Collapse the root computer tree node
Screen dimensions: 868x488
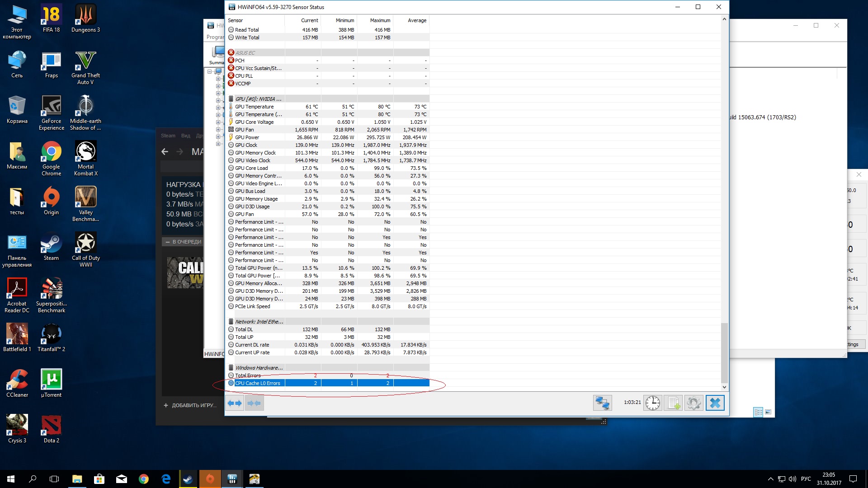tap(210, 71)
